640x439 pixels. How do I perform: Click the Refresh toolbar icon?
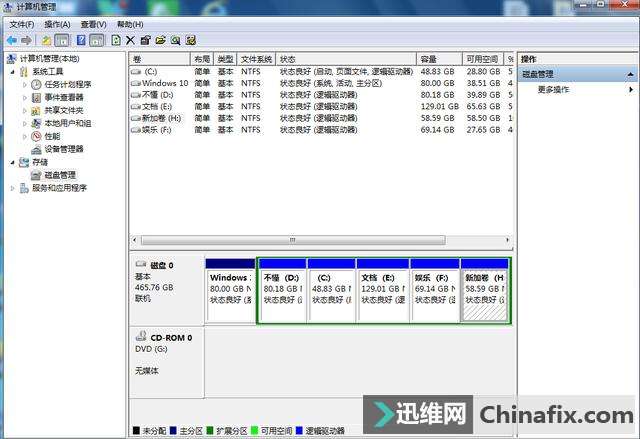pyautogui.click(x=116, y=40)
